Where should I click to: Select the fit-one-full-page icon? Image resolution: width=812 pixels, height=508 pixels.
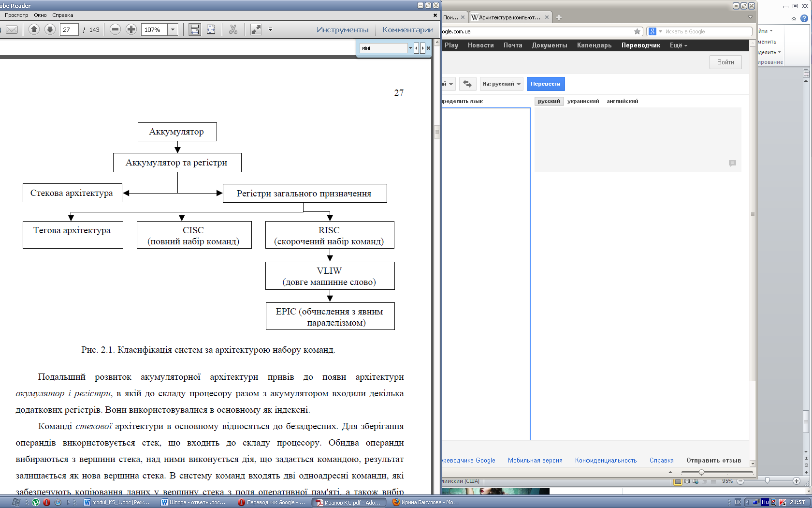click(211, 30)
